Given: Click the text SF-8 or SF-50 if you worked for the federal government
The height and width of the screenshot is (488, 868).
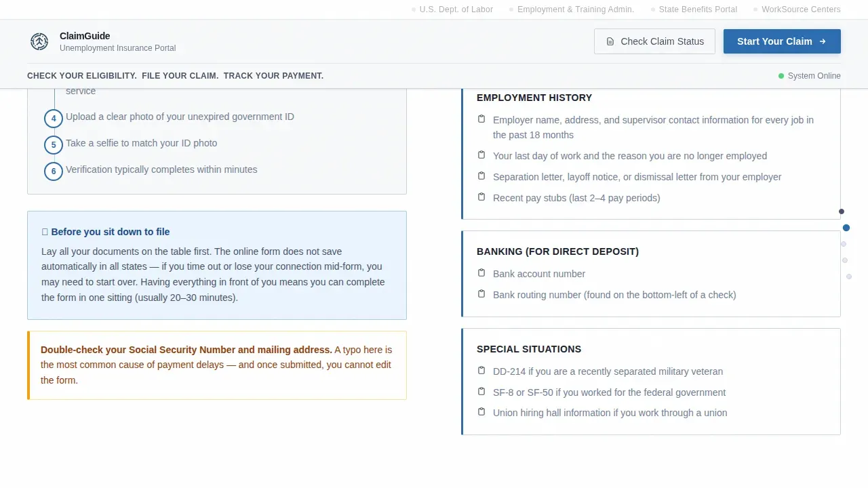Looking at the screenshot, I should (x=609, y=392).
